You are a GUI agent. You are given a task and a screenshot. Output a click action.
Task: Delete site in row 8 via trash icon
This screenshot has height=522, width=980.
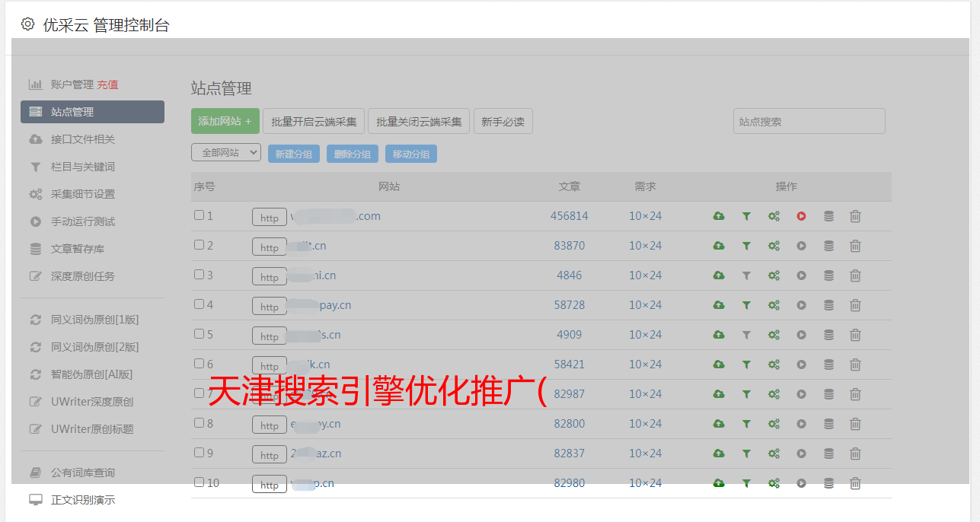(855, 424)
